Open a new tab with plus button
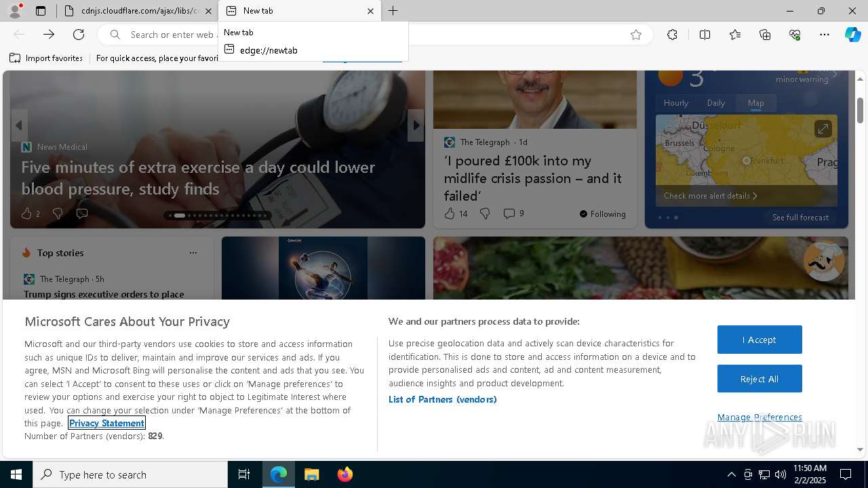Screen dimensions: 868x488 tap(393, 11)
